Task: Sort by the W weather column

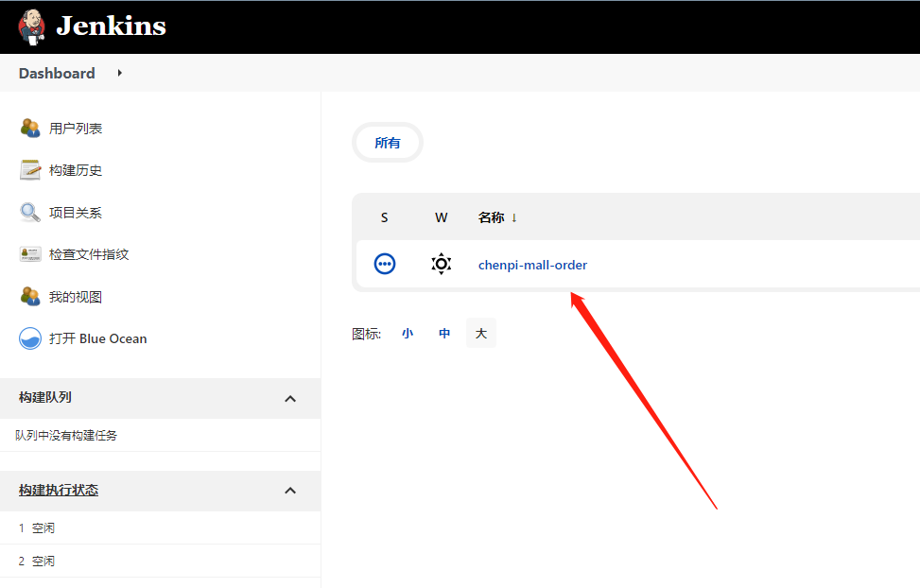Action: (442, 217)
